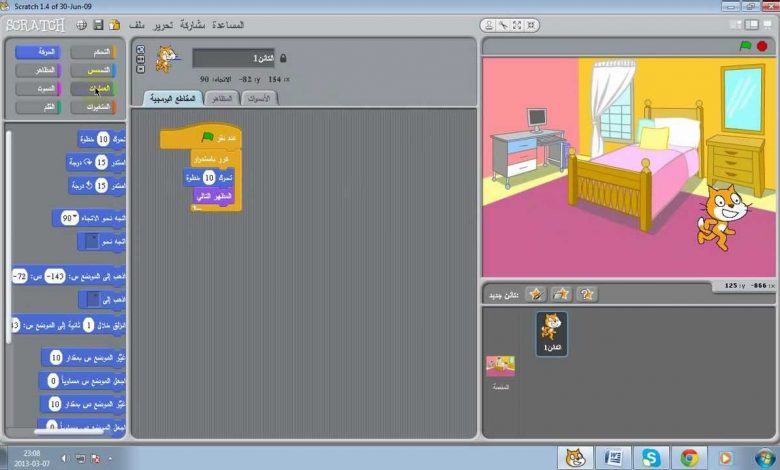
Task: Click the seconds value 1 in glide block
Action: (88, 326)
